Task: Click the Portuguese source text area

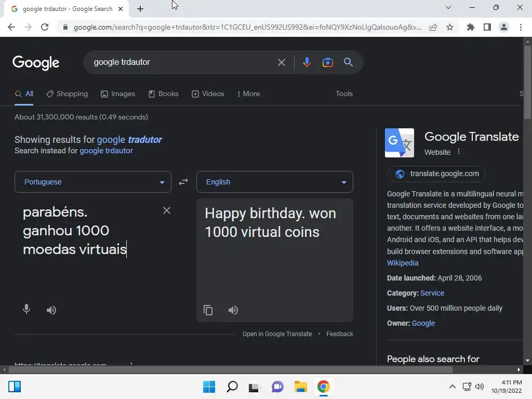Action: point(88,231)
